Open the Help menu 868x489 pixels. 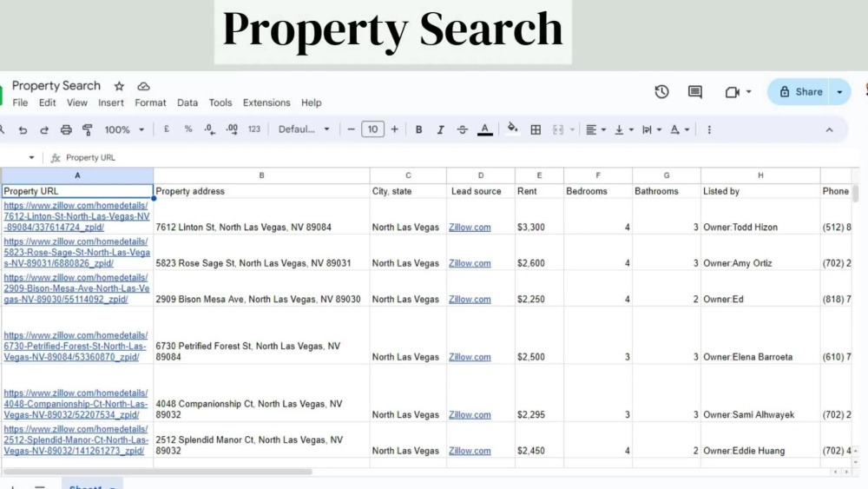311,102
